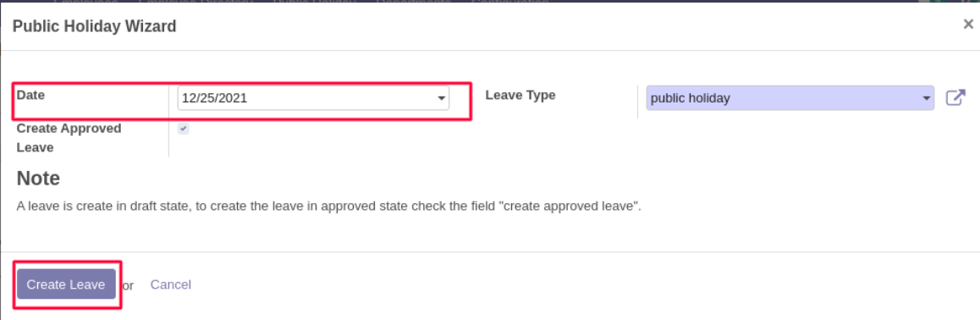Open the public holiday Leave Type dropdown
This screenshot has width=980, height=320.
790,98
